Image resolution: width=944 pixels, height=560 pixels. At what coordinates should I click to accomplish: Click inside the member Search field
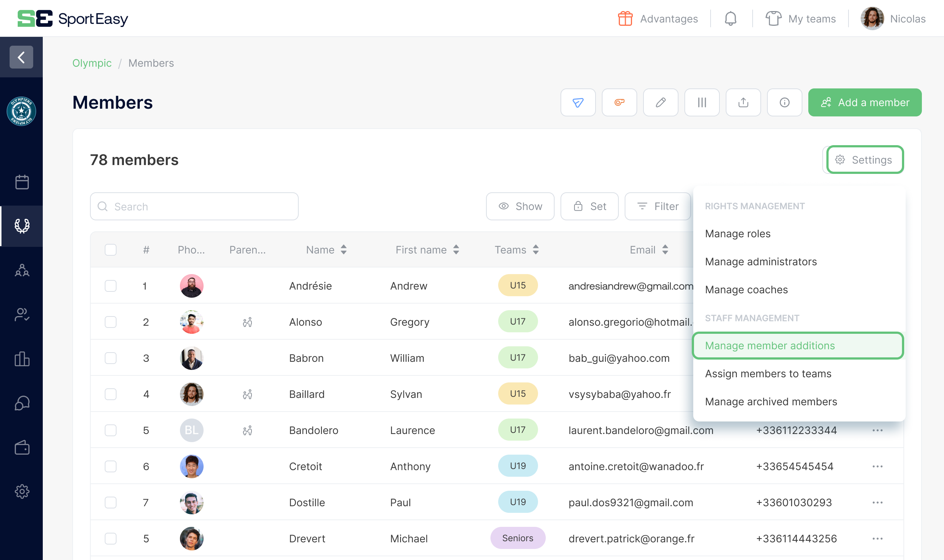coord(194,206)
